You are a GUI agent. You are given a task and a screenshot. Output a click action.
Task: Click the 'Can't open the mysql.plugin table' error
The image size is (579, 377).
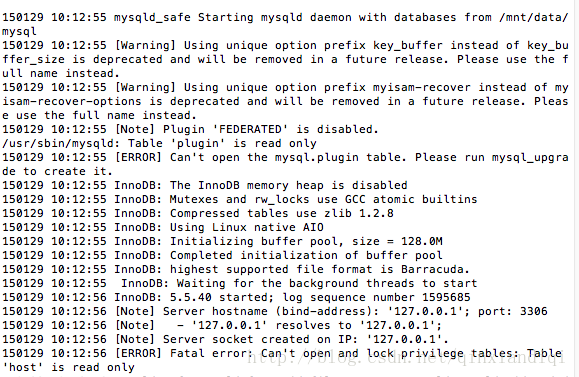(285, 164)
